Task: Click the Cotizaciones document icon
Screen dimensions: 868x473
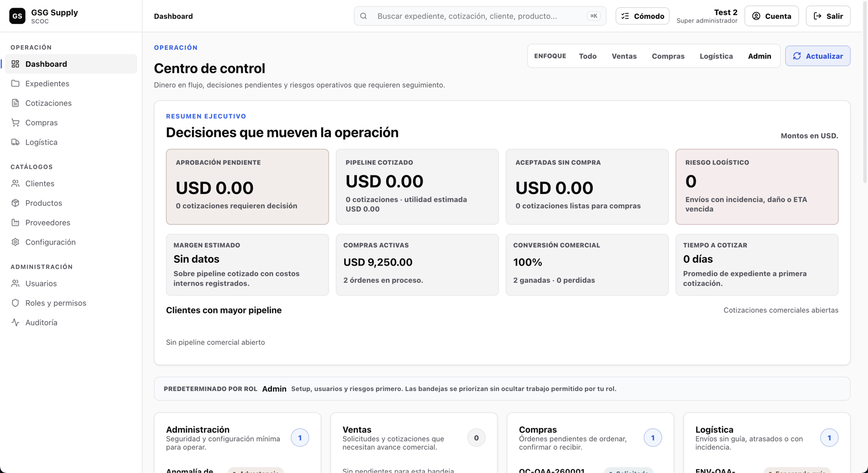Action: click(x=15, y=103)
